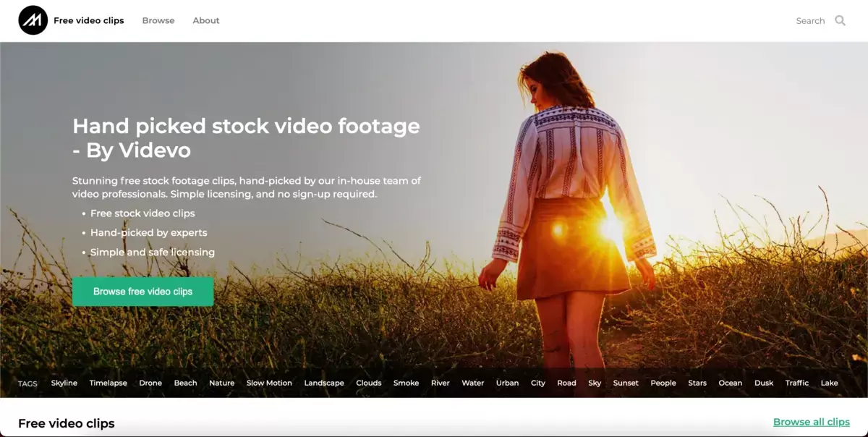The image size is (868, 437).
Task: Select the Lake tag
Action: click(x=830, y=383)
